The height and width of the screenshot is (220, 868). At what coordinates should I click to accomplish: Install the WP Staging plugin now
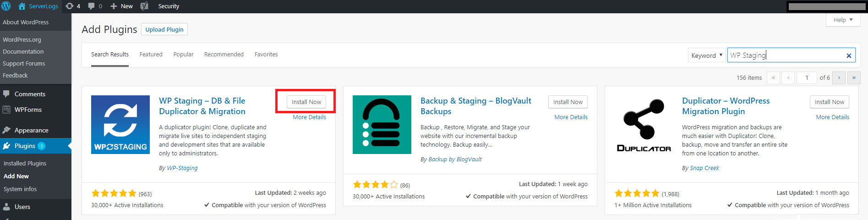306,102
